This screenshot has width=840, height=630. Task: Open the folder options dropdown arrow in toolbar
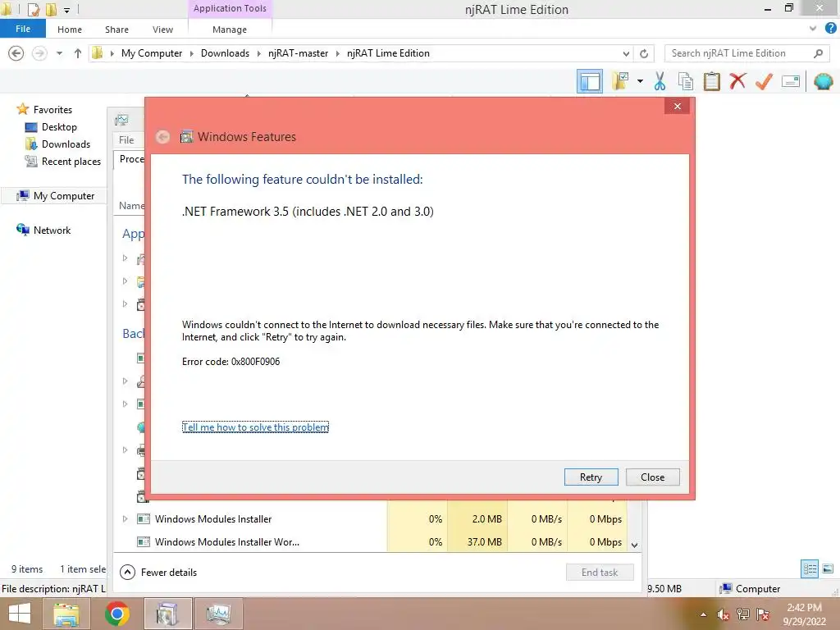[640, 81]
